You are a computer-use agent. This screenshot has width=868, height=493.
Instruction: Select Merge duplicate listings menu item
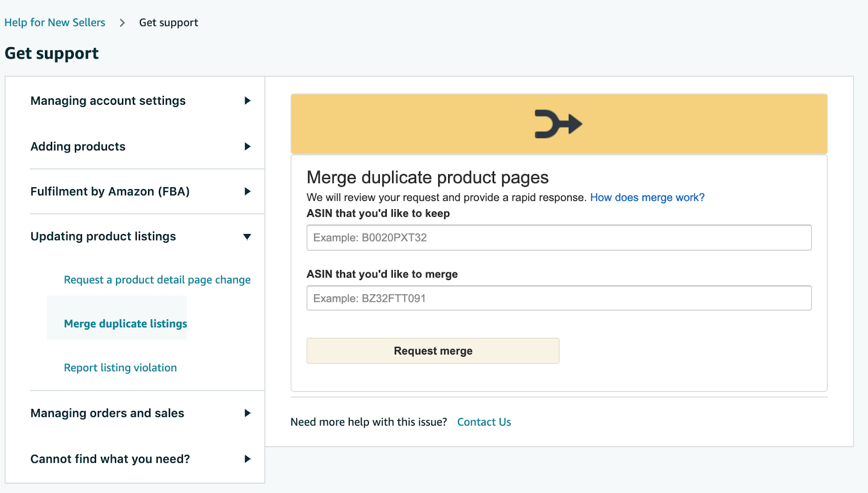coord(125,324)
